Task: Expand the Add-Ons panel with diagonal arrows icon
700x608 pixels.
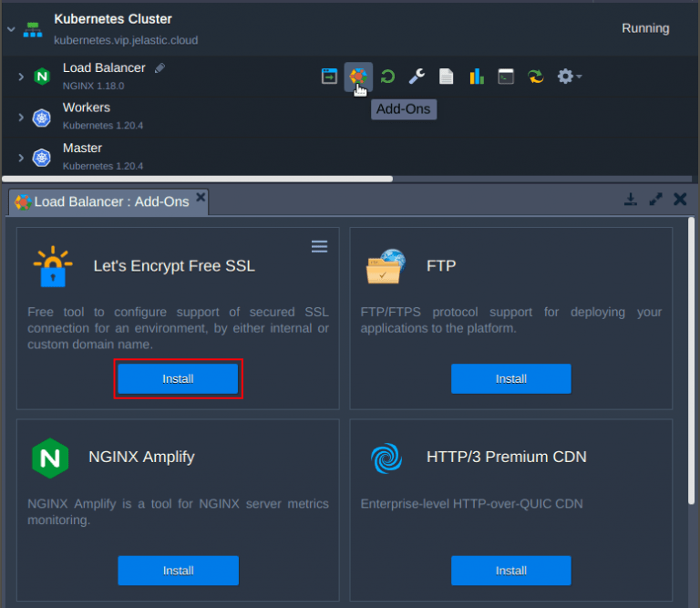Action: point(655,199)
